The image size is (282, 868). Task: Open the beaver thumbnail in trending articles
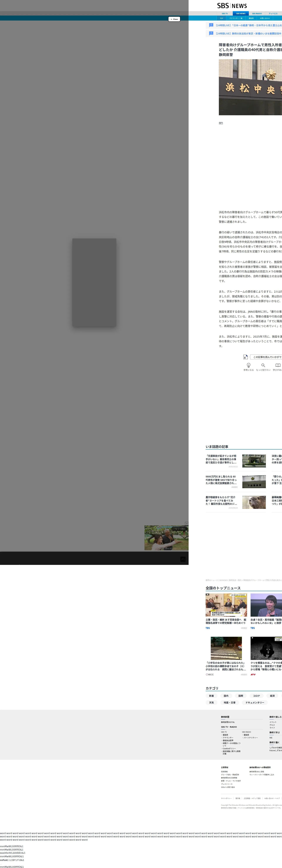point(254,502)
